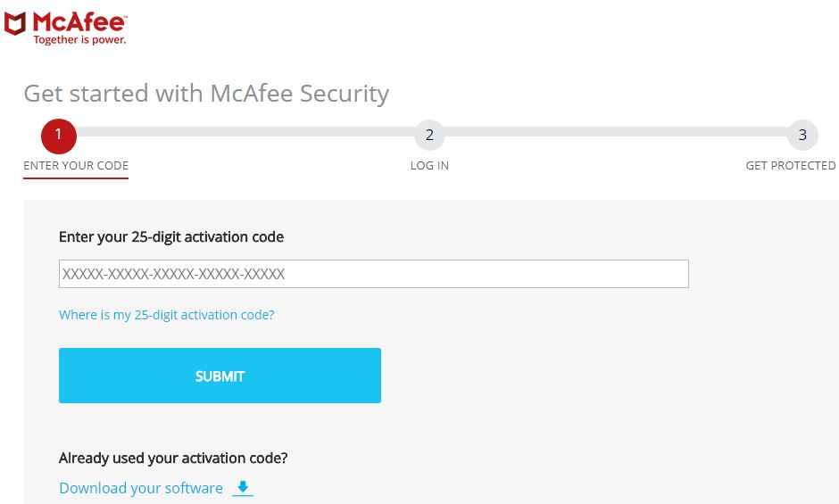Click the blue download arrow icon
Image resolution: width=839 pixels, height=504 pixels.
(243, 487)
